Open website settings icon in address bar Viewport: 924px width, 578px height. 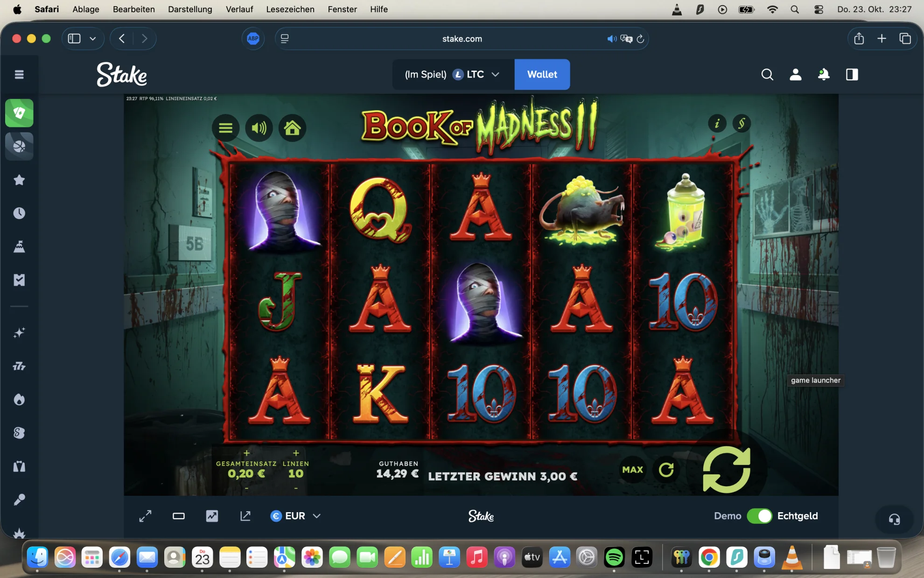pyautogui.click(x=285, y=39)
